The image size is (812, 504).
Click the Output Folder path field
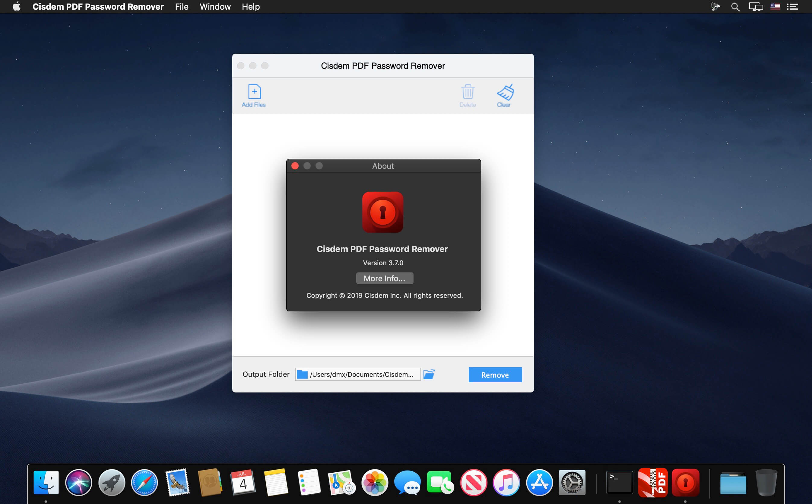pos(357,374)
